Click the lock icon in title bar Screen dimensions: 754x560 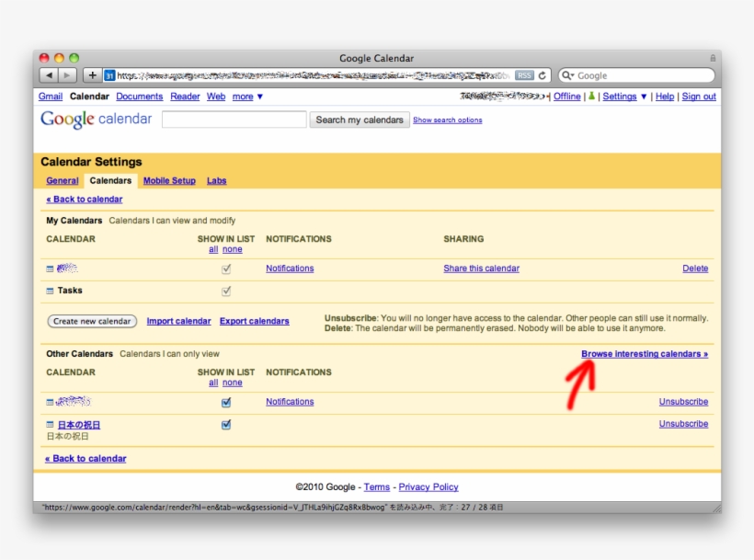[713, 58]
